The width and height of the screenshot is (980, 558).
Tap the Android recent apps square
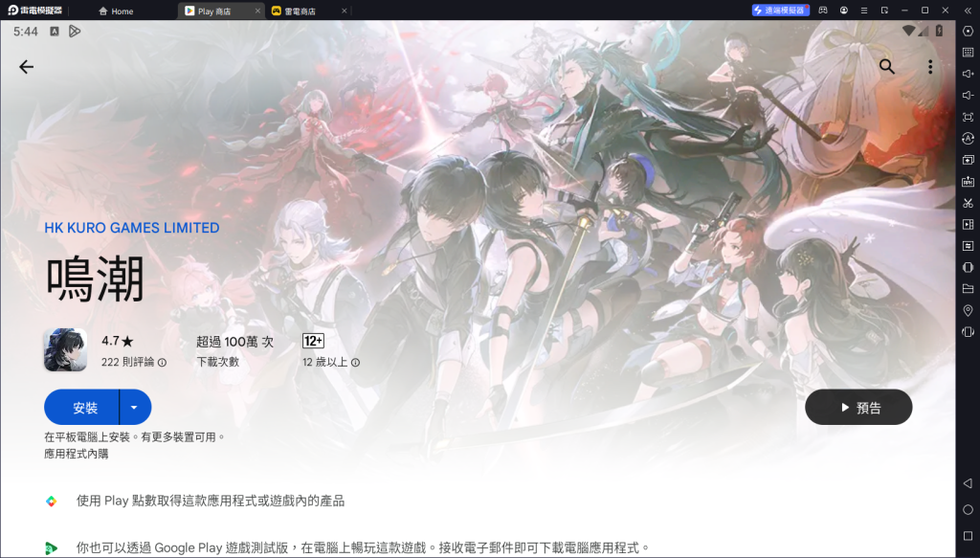point(969,536)
